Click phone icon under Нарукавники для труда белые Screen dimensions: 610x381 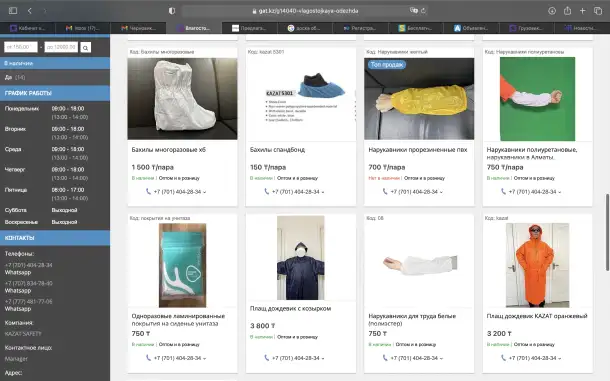385,358
